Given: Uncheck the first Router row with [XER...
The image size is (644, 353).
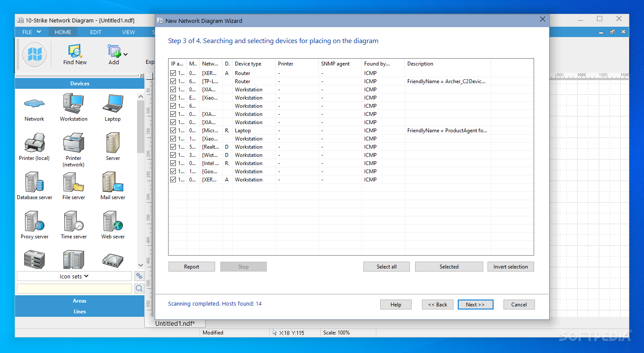Looking at the screenshot, I should [173, 73].
